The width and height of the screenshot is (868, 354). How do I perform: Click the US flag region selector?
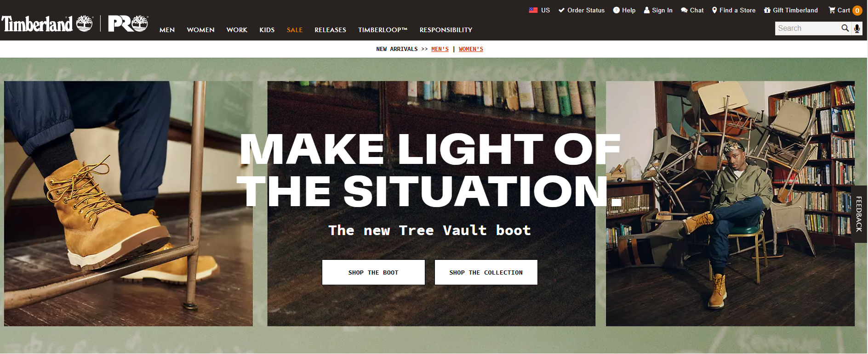(533, 10)
